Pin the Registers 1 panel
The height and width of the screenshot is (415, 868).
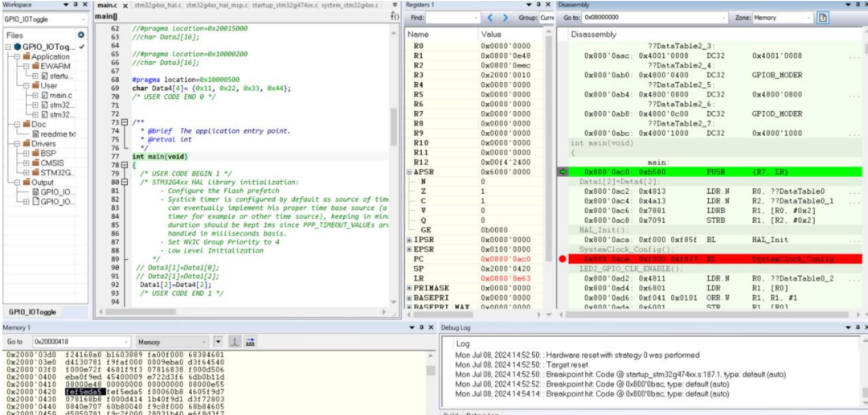[x=538, y=5]
